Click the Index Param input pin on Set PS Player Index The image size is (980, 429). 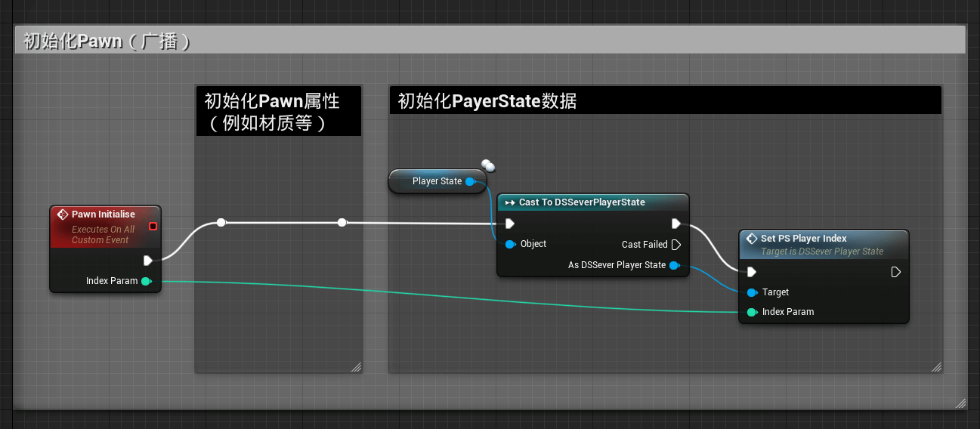(x=752, y=312)
